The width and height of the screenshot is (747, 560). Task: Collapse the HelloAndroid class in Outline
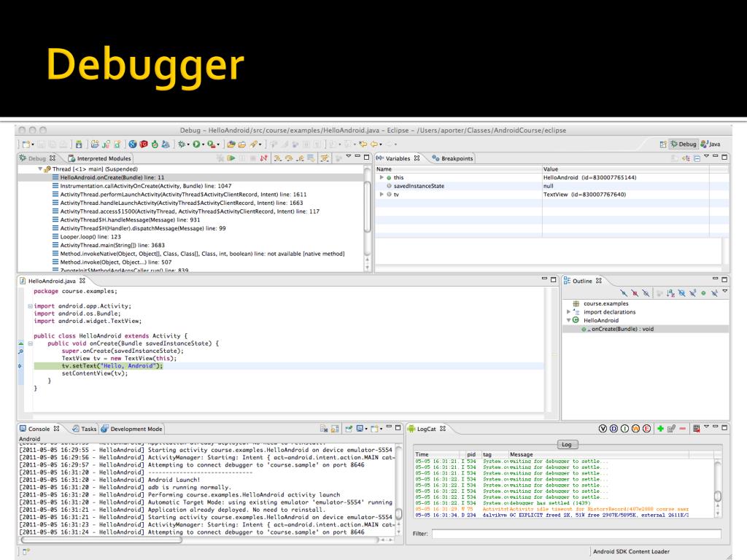coord(568,321)
